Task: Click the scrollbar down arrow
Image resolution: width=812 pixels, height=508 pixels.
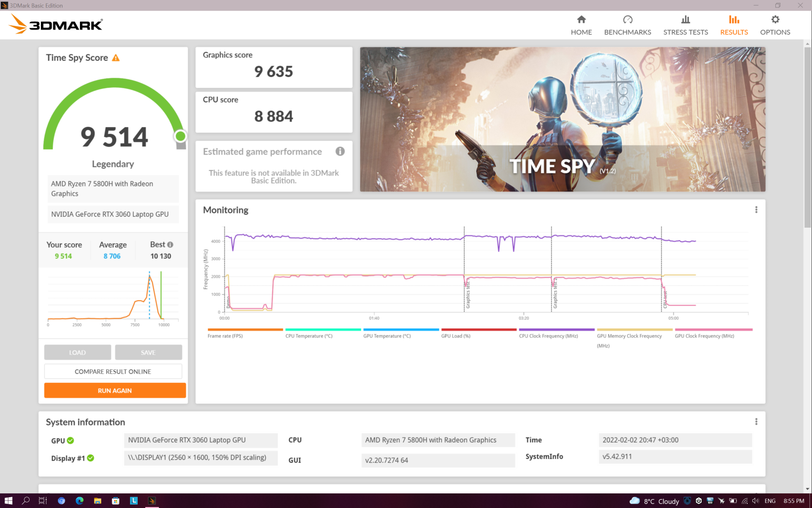Action: click(808, 489)
